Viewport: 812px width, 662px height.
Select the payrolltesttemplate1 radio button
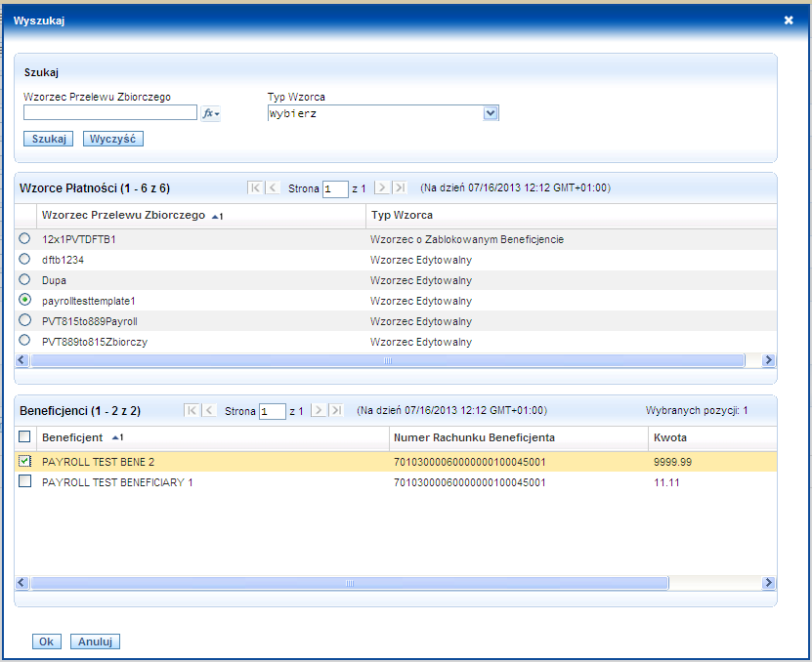(24, 300)
